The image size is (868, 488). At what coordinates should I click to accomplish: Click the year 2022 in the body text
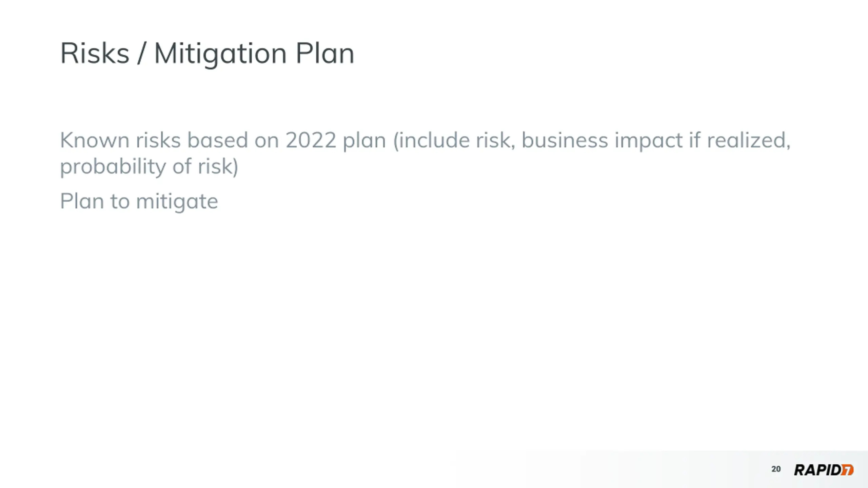pyautogui.click(x=311, y=140)
